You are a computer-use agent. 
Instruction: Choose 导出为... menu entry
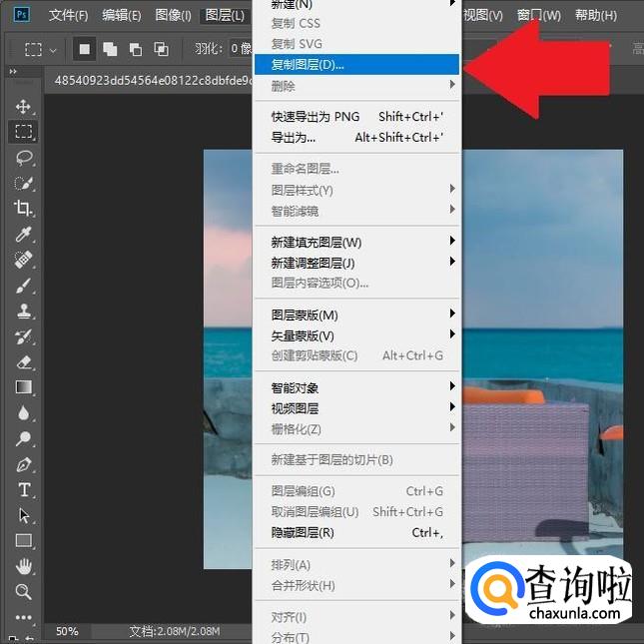(x=356, y=137)
